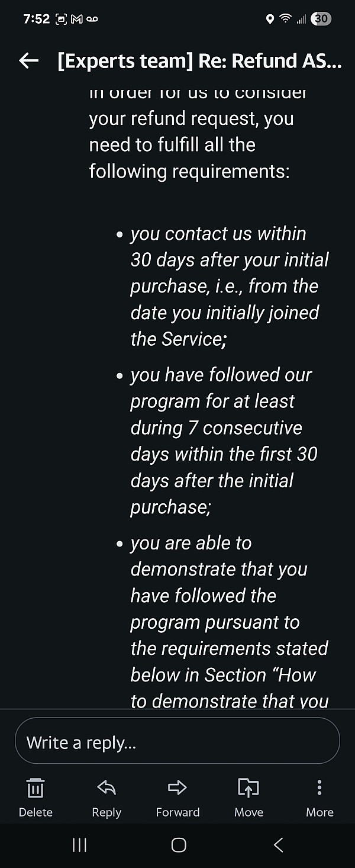Tap the location pin status icon
This screenshot has height=868, width=355.
pyautogui.click(x=270, y=19)
